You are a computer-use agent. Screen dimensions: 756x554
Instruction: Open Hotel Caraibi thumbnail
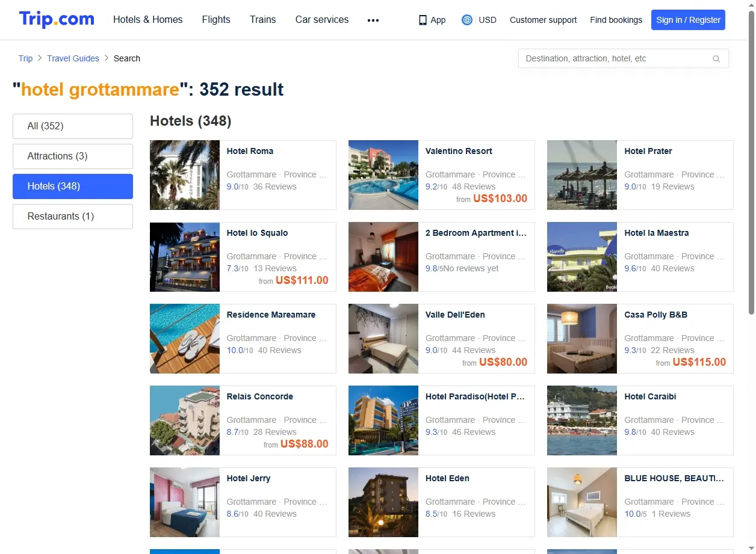point(582,420)
